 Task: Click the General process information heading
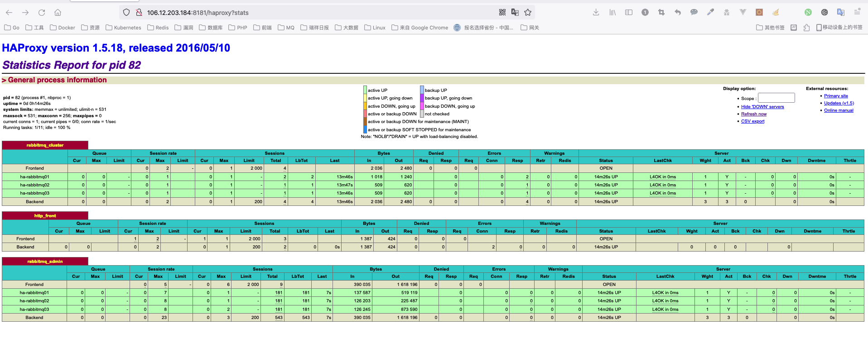[58, 80]
